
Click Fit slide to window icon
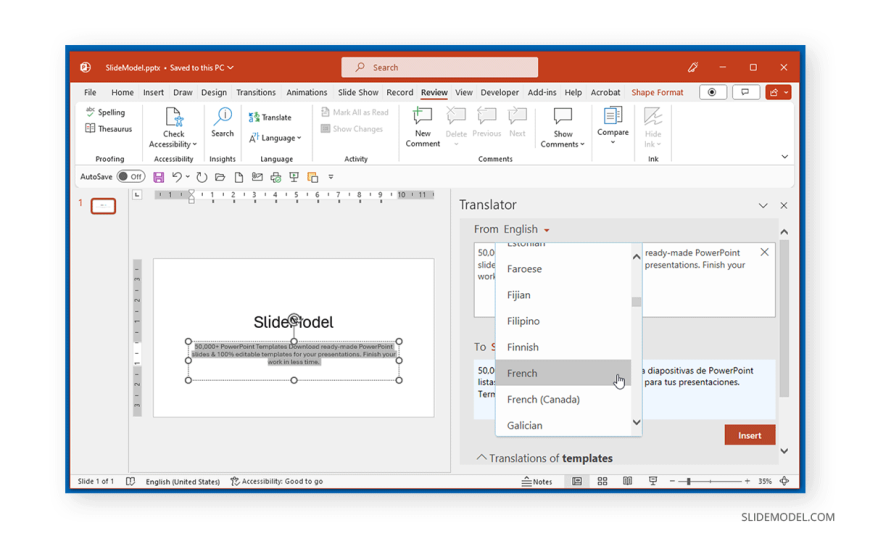784,481
